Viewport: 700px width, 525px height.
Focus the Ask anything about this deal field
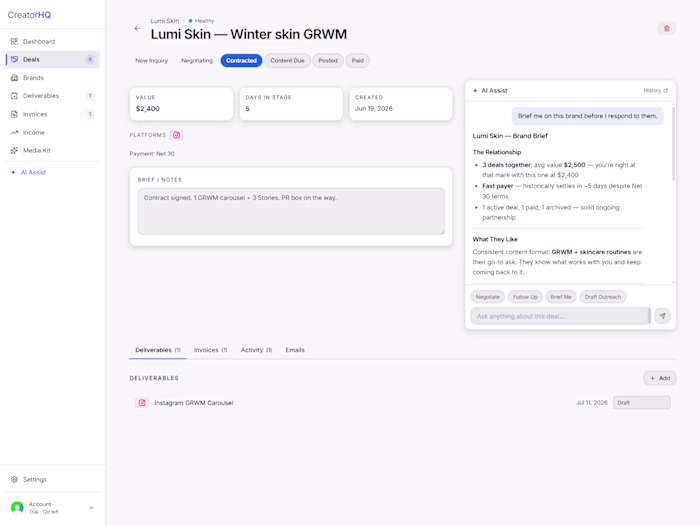[x=560, y=316]
